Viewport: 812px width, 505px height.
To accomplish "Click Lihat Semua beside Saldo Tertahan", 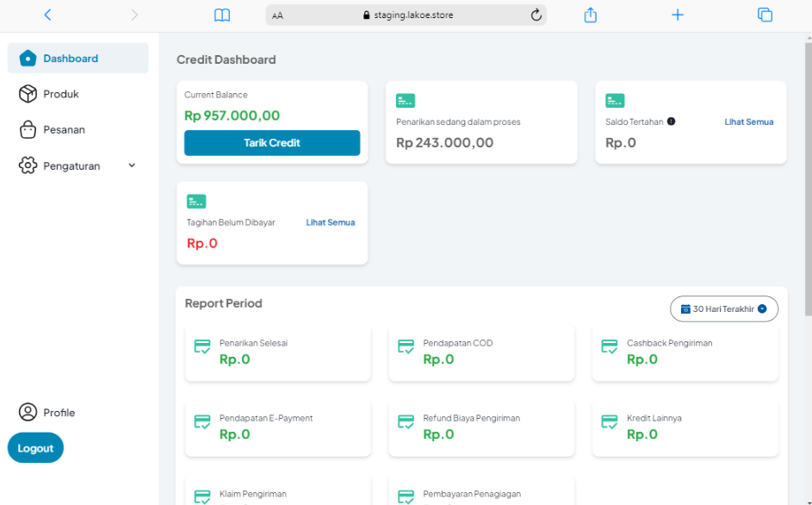I will click(748, 122).
